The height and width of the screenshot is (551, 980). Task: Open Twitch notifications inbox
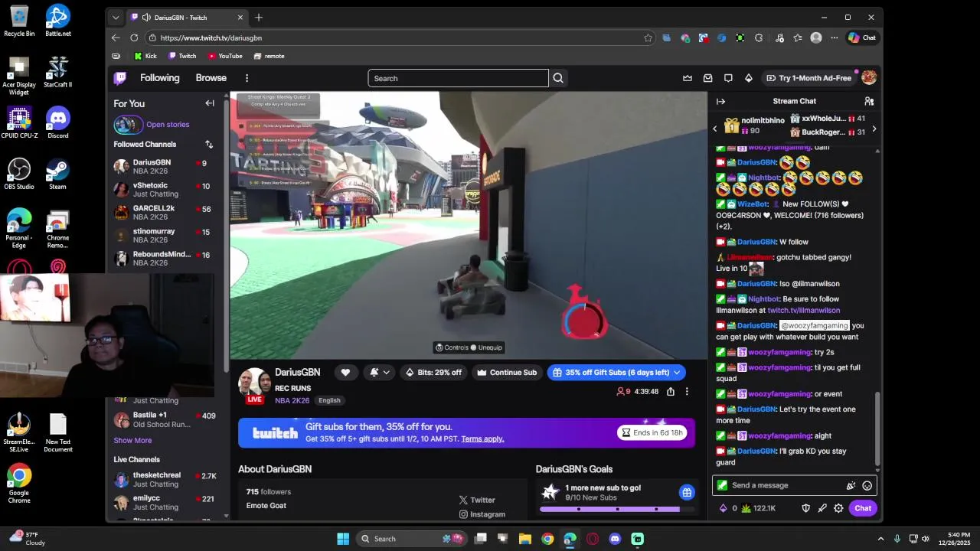[707, 78]
